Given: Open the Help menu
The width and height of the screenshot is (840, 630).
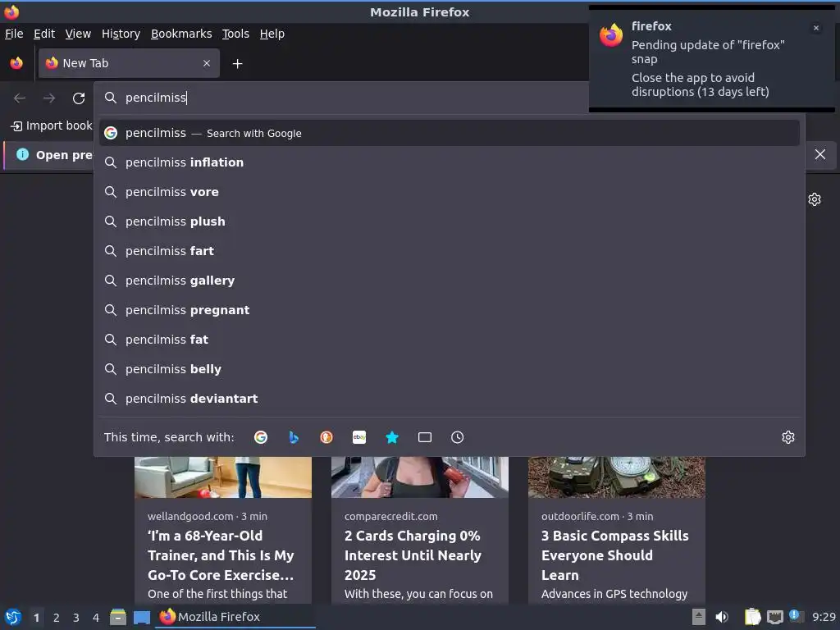Looking at the screenshot, I should point(272,34).
